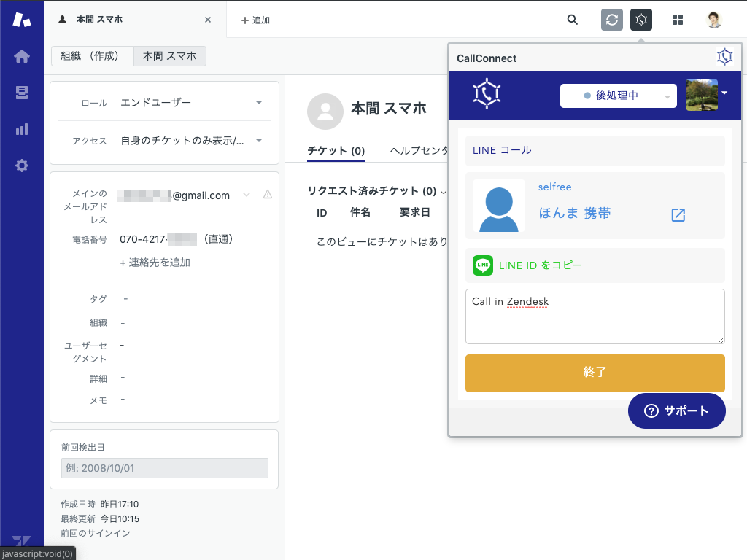Select the 組織 (作成) breadcrumb tab

93,56
